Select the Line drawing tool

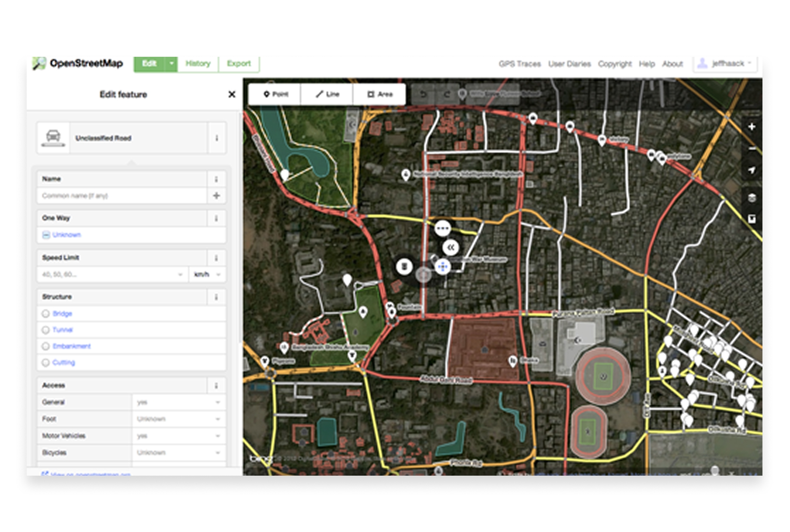(x=327, y=94)
